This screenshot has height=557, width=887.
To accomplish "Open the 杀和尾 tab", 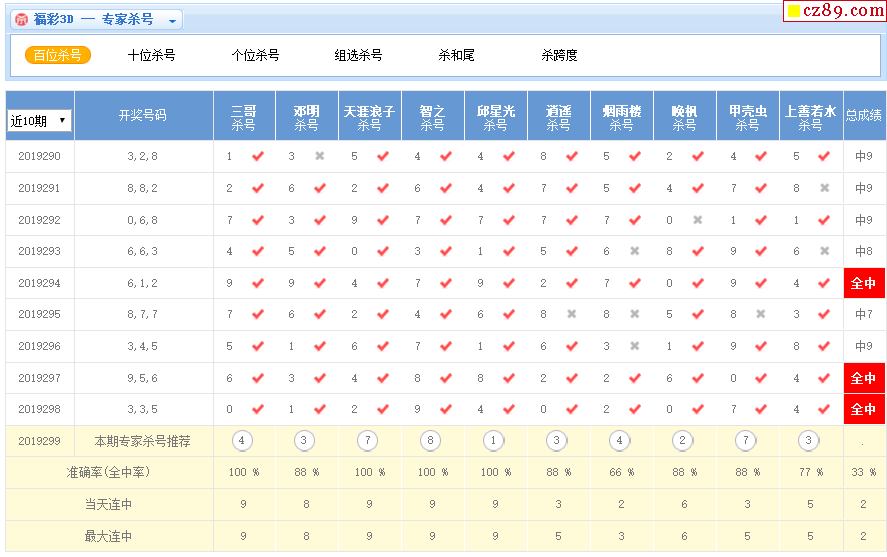I will (x=456, y=55).
